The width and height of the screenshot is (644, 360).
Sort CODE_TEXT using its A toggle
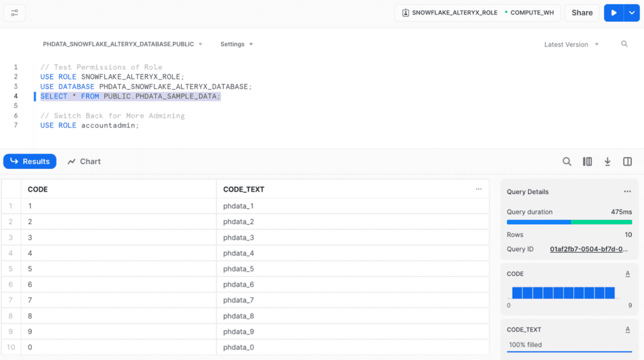(x=628, y=329)
